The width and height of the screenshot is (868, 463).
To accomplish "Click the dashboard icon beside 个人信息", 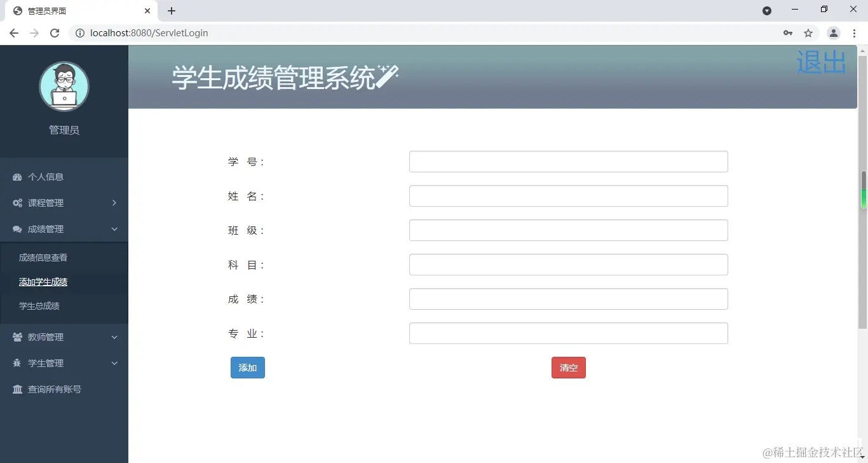I will (x=17, y=177).
